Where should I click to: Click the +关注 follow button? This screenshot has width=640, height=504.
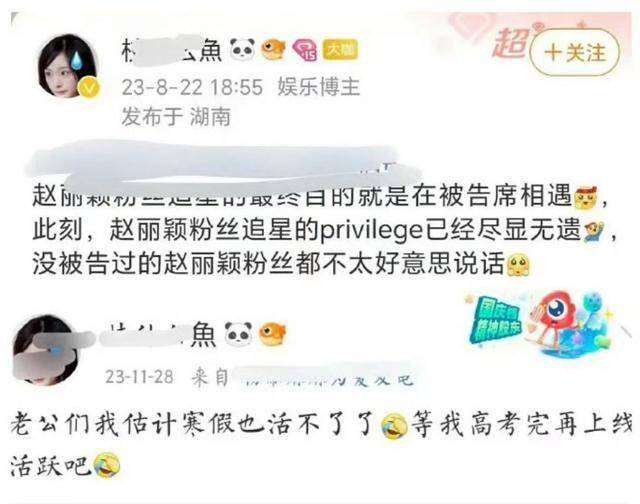574,53
